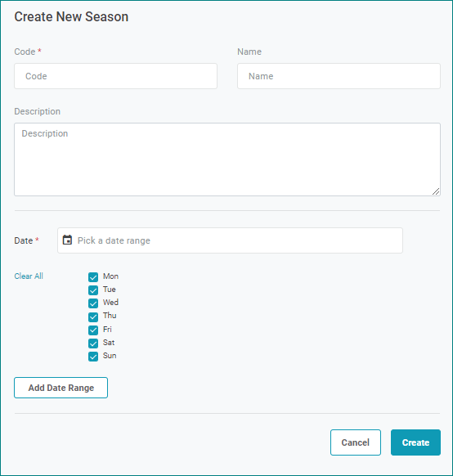This screenshot has height=476, width=453.
Task: Click the Create button
Action: (415, 442)
